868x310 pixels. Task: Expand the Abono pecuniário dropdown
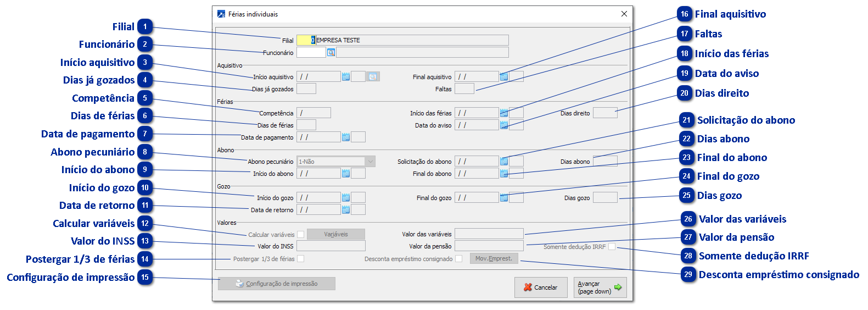tap(371, 161)
